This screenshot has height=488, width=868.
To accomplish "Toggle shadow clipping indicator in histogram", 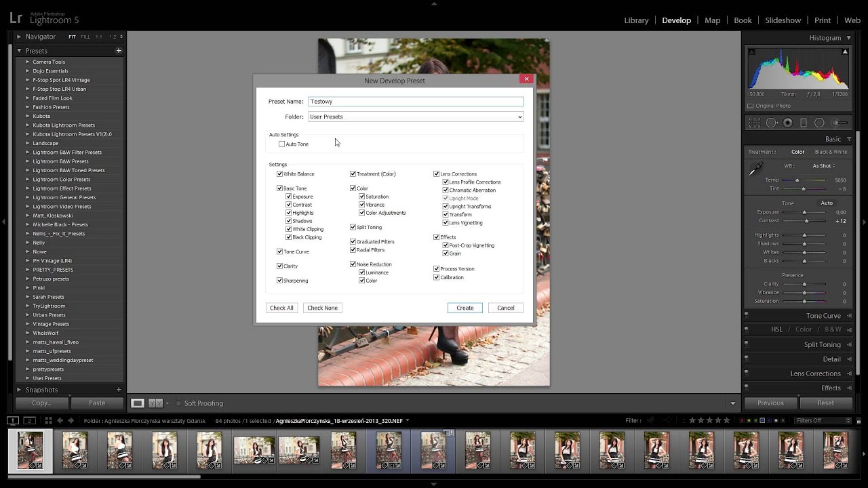I will (751, 52).
